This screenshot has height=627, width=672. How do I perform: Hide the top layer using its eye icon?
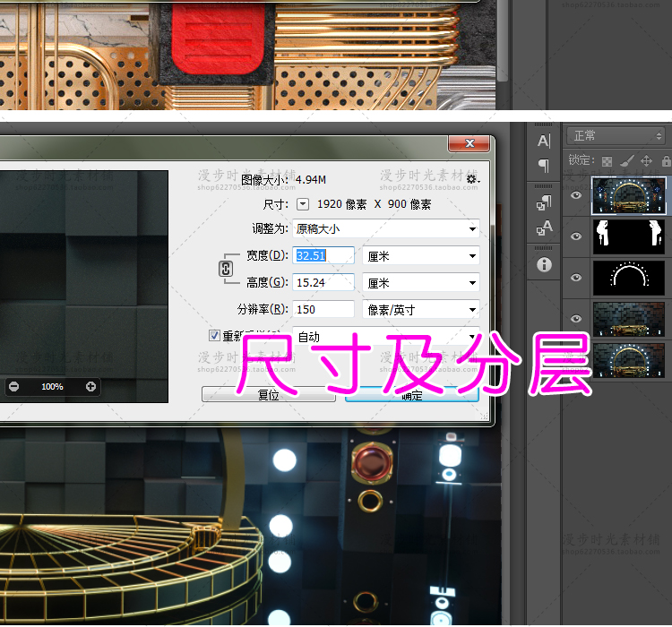click(576, 195)
